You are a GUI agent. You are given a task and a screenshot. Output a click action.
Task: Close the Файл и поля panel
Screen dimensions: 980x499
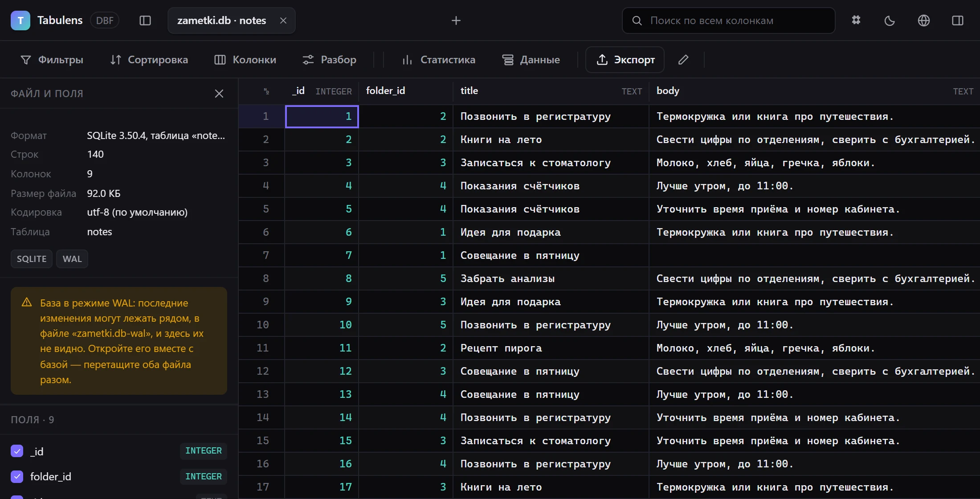coord(219,94)
